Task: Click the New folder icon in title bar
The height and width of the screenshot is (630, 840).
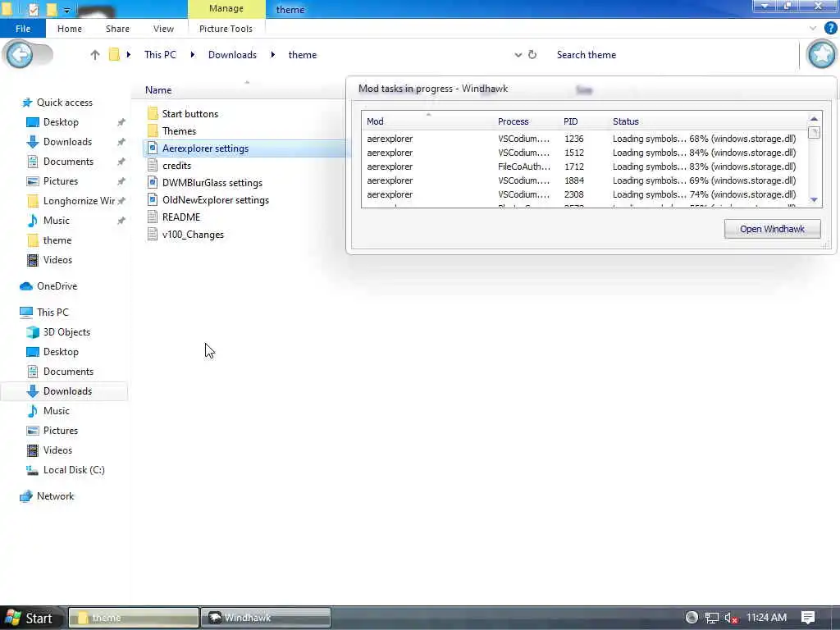Action: 52,9
